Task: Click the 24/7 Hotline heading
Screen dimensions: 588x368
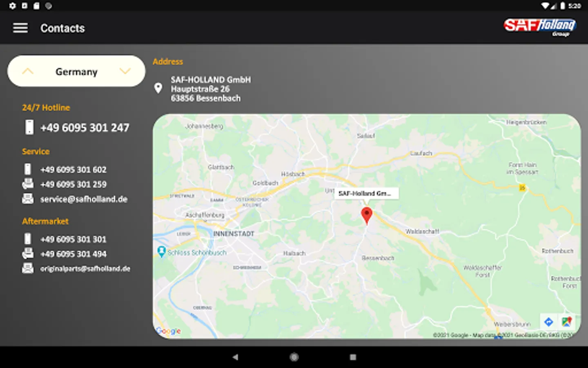Action: (x=46, y=108)
